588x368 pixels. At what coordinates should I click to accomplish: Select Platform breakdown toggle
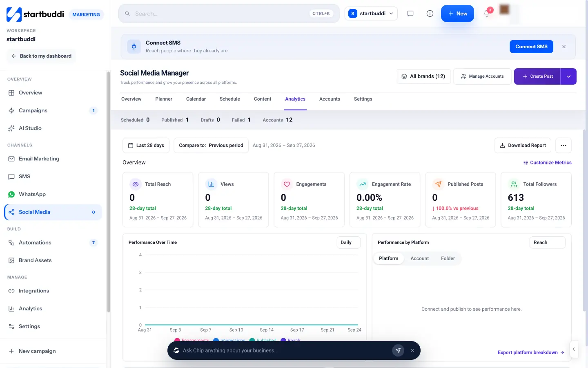tap(389, 258)
